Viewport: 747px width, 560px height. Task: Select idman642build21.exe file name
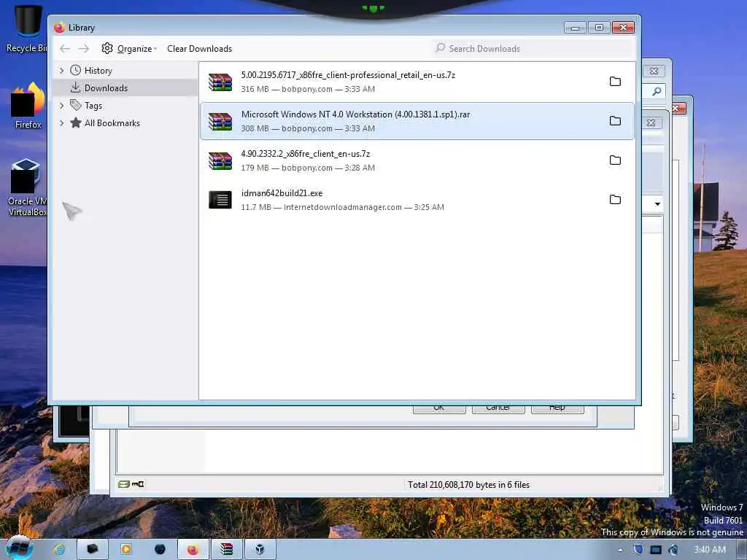282,193
